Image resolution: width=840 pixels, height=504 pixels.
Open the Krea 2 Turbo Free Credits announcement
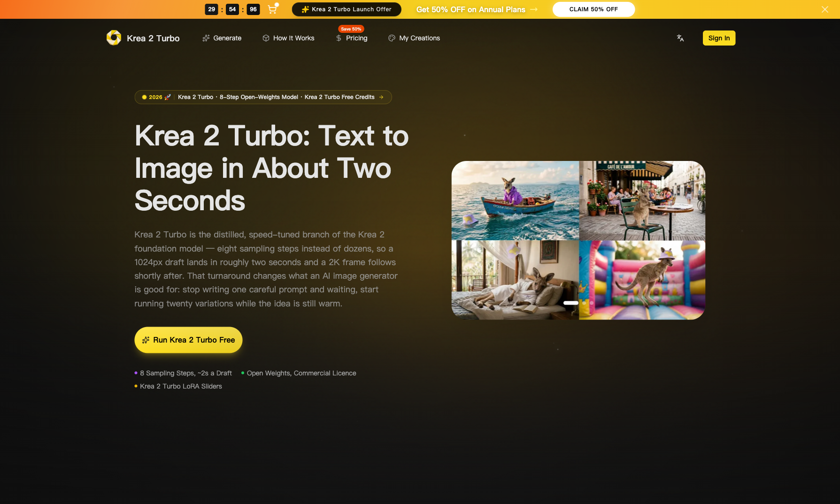[263, 97]
